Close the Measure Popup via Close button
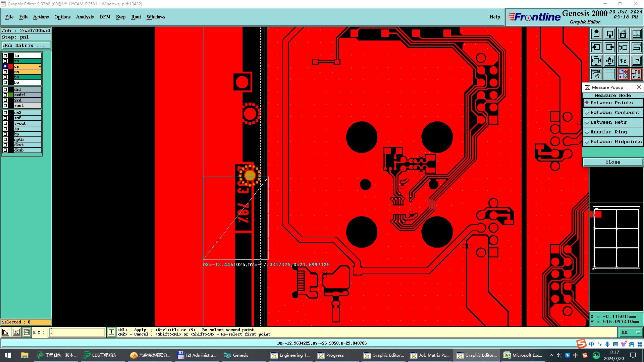This screenshot has height=362, width=644. click(x=612, y=162)
